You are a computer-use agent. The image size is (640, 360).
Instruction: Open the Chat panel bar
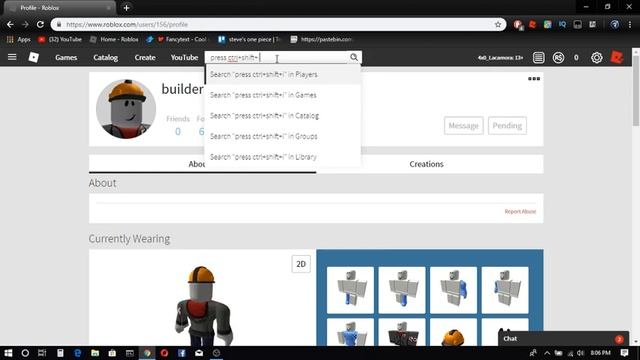coord(563,339)
